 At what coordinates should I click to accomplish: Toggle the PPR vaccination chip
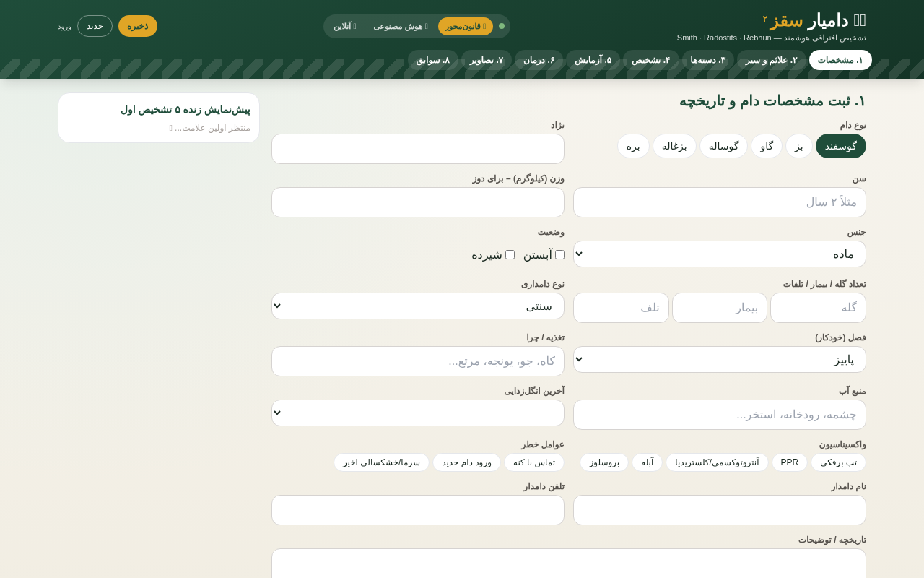point(790,462)
